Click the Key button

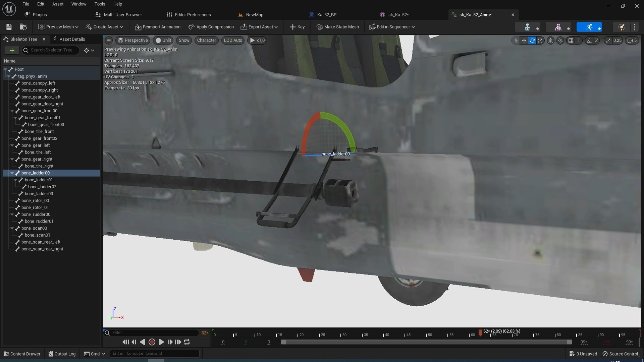click(297, 27)
